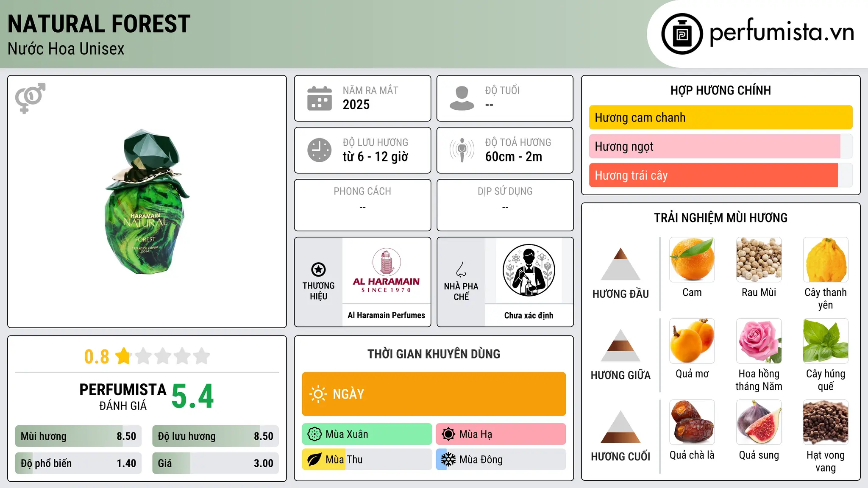Select the Hoa hồng tháng Năm rose image

pos(759,341)
